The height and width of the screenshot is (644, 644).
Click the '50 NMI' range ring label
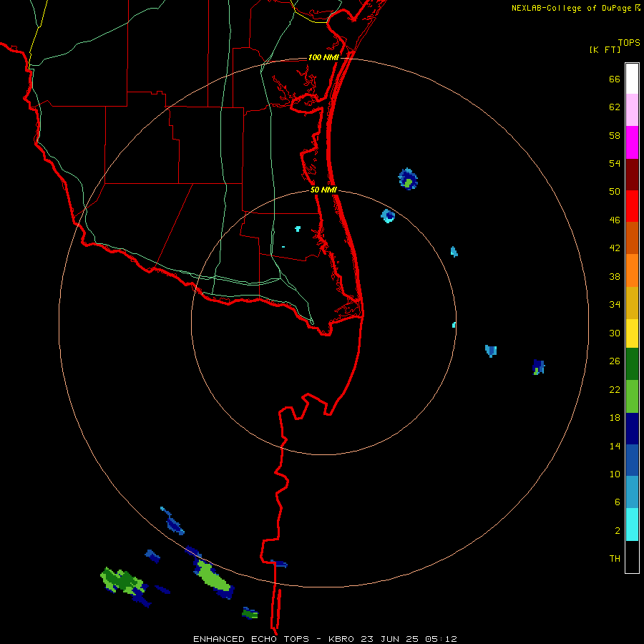pyautogui.click(x=323, y=190)
